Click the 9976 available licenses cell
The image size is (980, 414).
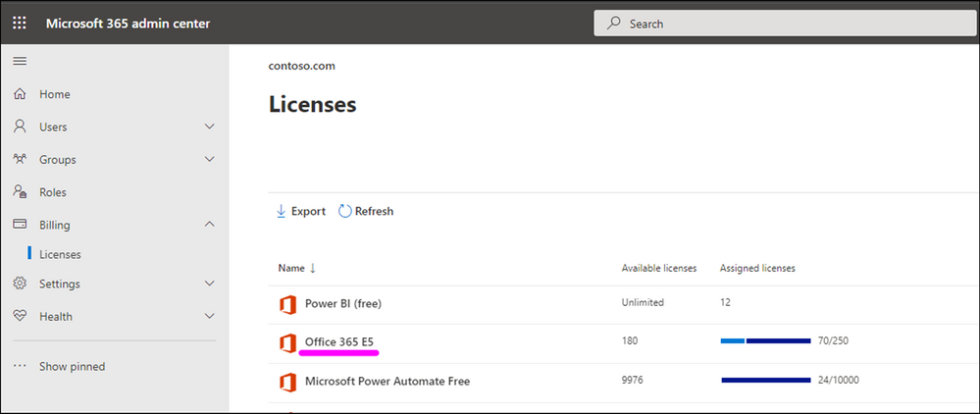[x=633, y=380]
